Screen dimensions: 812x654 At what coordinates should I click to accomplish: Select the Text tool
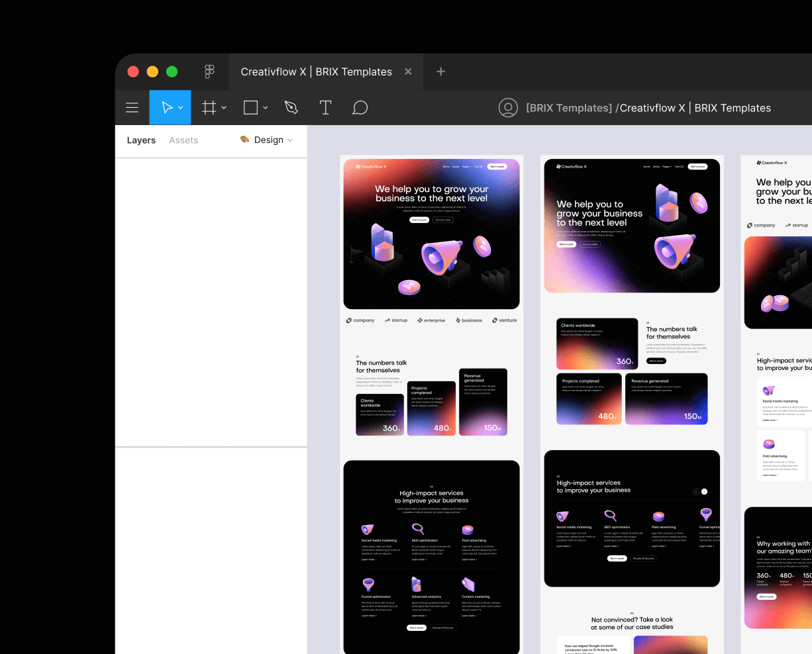325,107
